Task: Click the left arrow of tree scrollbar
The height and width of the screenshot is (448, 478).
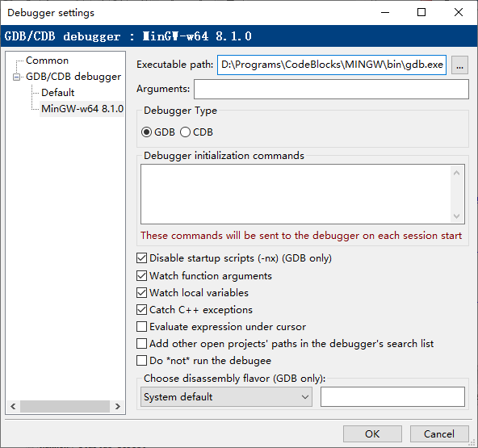Action: pyautogui.click(x=13, y=406)
